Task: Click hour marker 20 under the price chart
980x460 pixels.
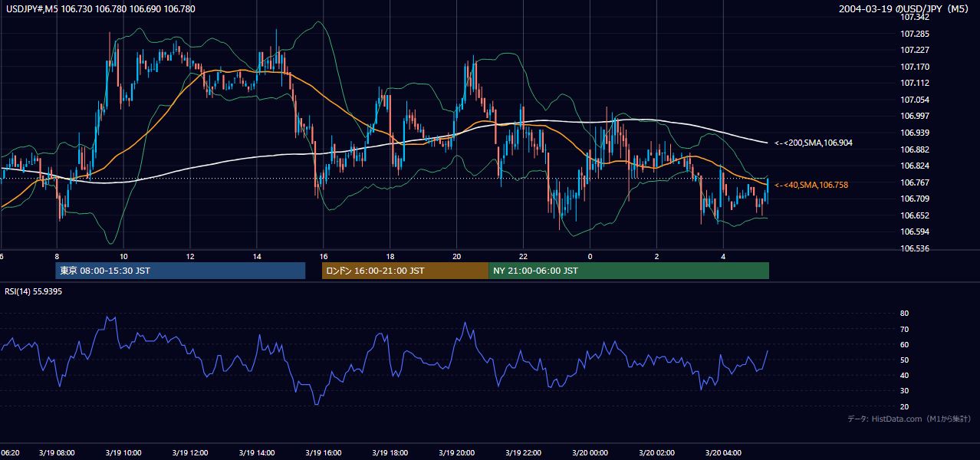Action: [457, 256]
